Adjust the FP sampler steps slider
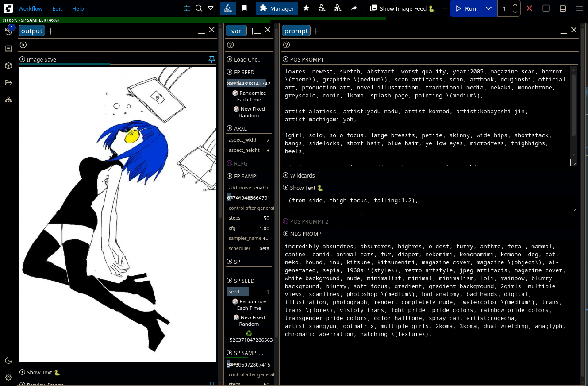588x386 pixels. click(249, 218)
